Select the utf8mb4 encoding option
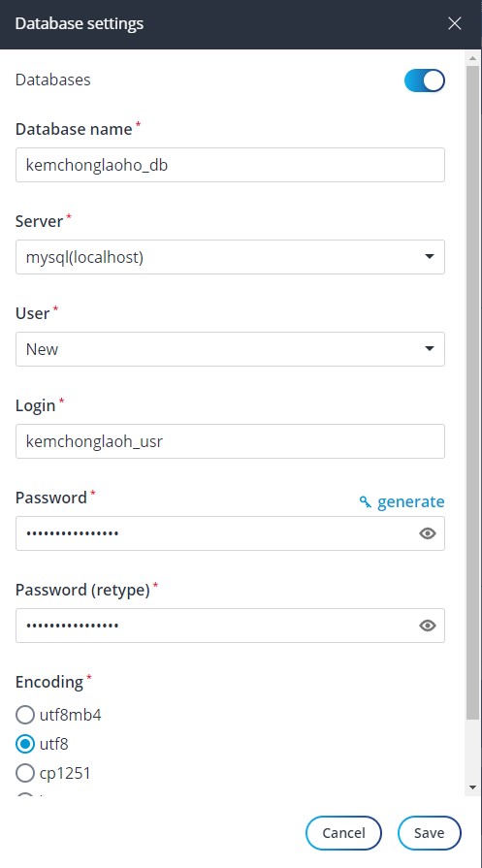482x868 pixels. [25, 715]
